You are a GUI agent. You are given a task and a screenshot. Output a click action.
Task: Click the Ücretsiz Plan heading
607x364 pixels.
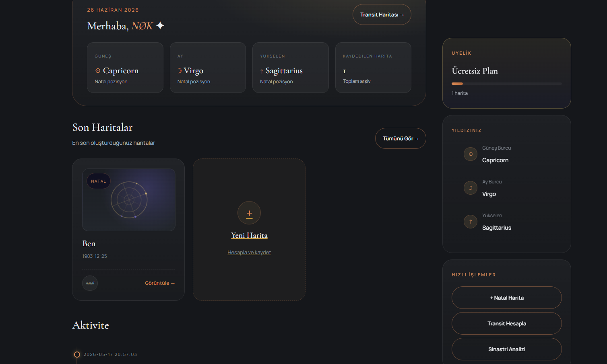(475, 71)
